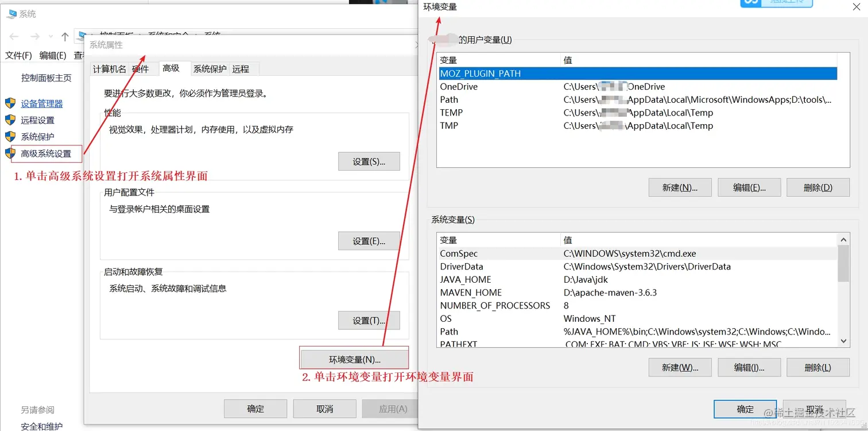Click the system variables 变量 column header
This screenshot has width=868, height=431.
click(498, 240)
